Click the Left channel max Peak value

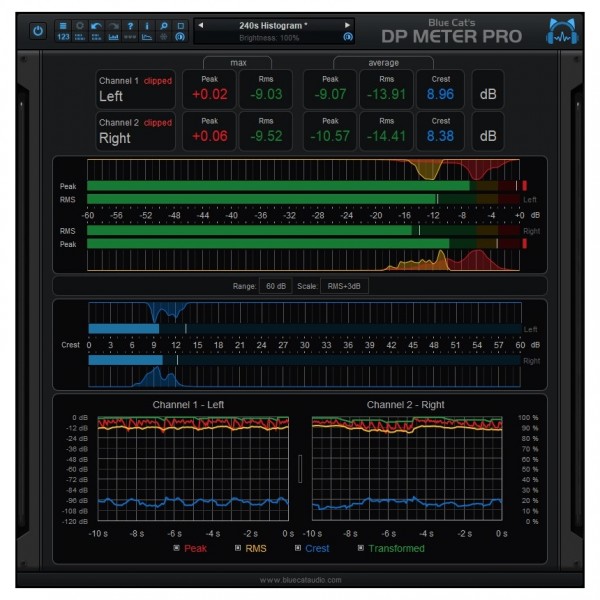[x=209, y=95]
